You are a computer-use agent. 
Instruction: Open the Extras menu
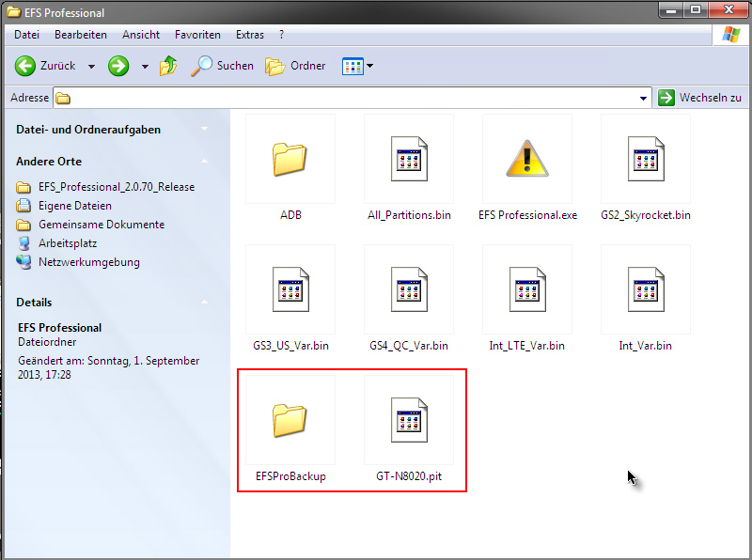point(250,35)
